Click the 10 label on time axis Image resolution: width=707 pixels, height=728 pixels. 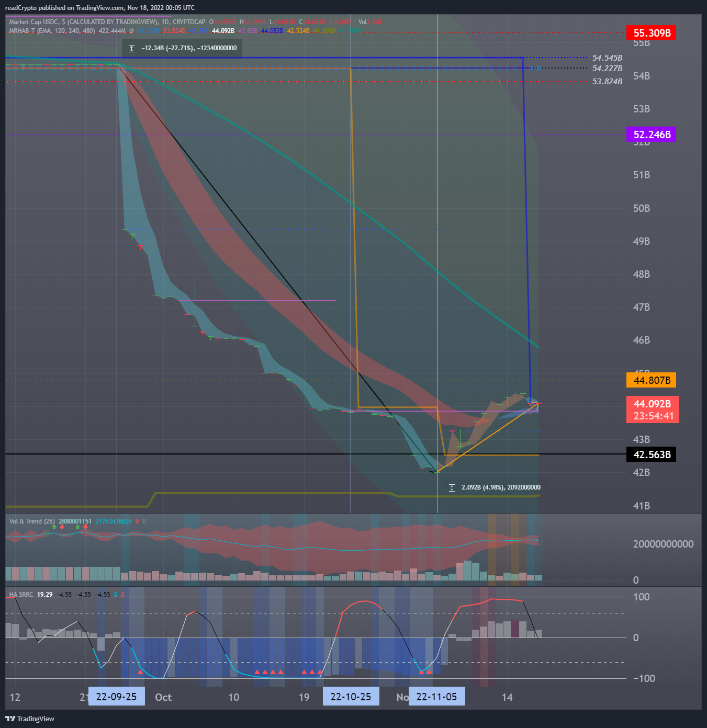(x=234, y=697)
